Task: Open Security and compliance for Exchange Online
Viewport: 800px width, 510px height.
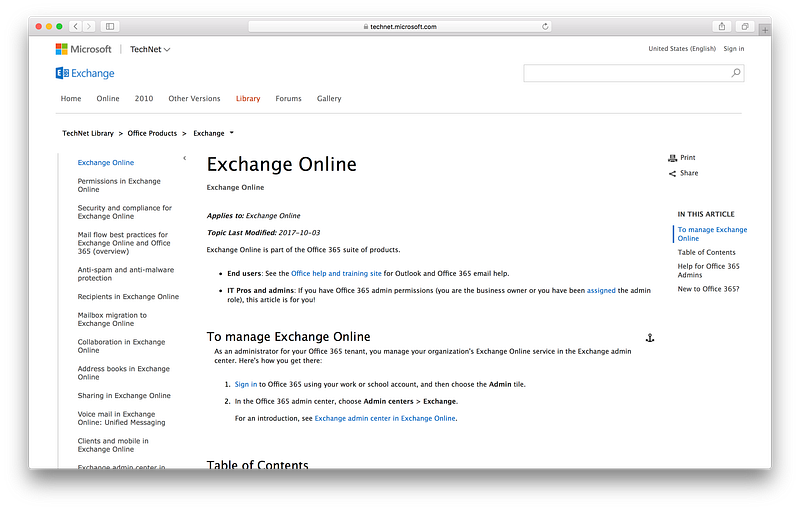Action: click(124, 212)
